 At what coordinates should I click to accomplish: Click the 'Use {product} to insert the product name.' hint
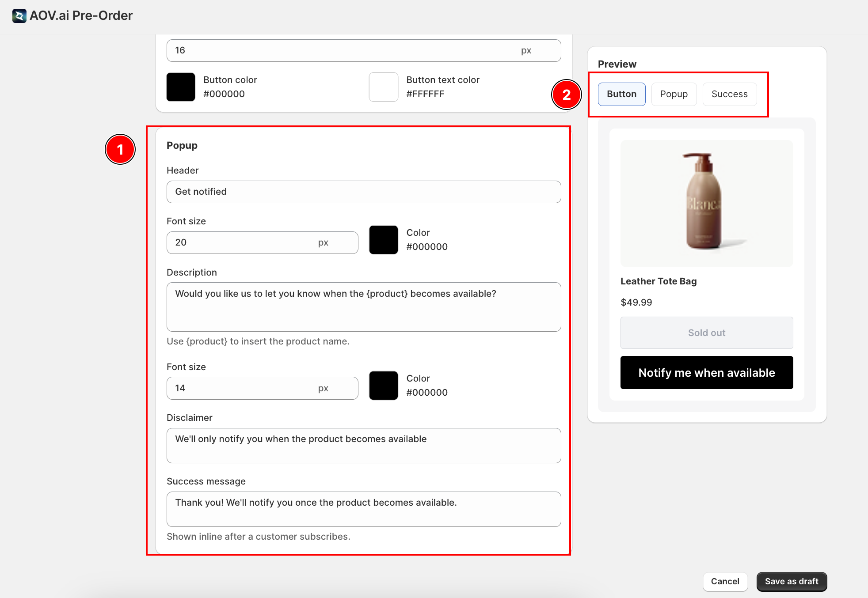coord(258,341)
